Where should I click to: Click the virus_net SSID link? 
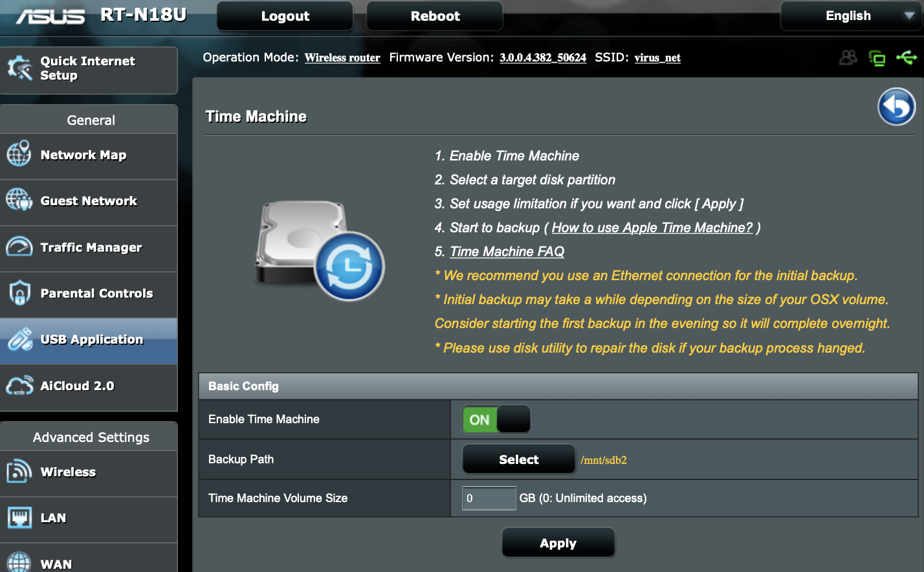click(x=657, y=58)
